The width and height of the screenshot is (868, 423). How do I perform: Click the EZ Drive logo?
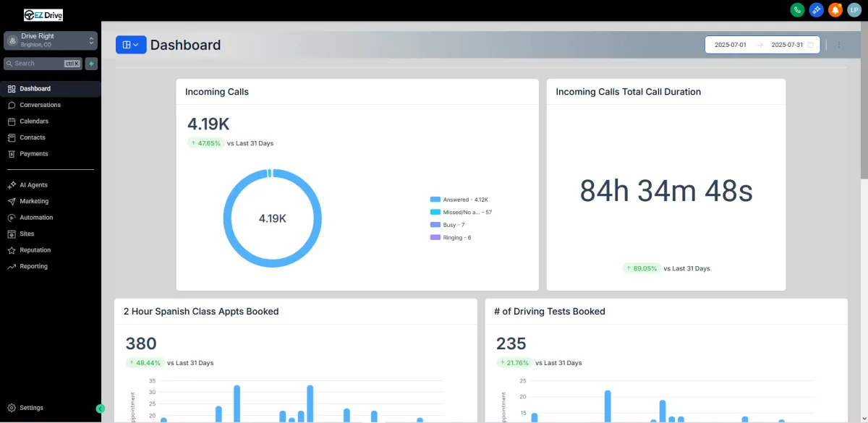pos(43,14)
